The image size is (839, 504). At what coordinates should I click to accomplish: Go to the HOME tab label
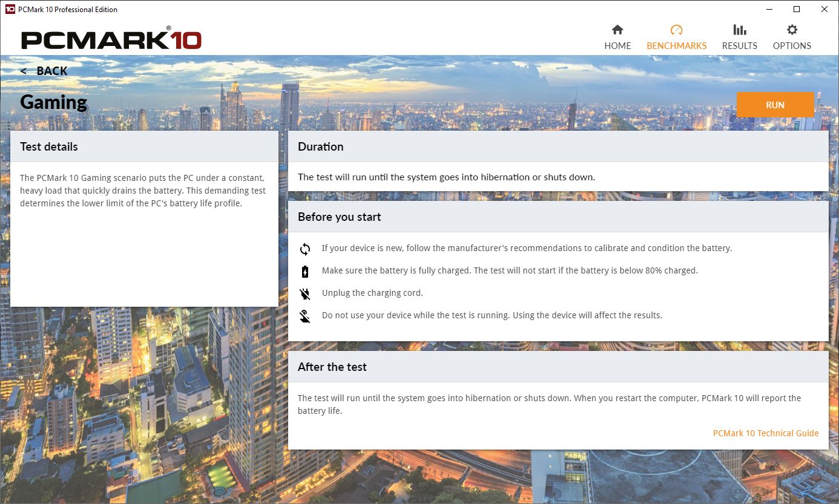(x=617, y=46)
